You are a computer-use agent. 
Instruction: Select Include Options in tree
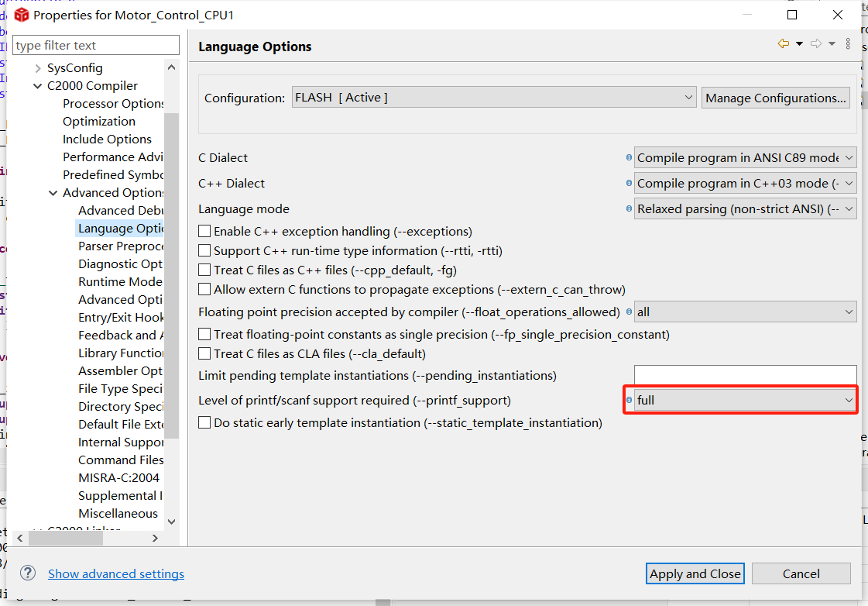tap(107, 139)
